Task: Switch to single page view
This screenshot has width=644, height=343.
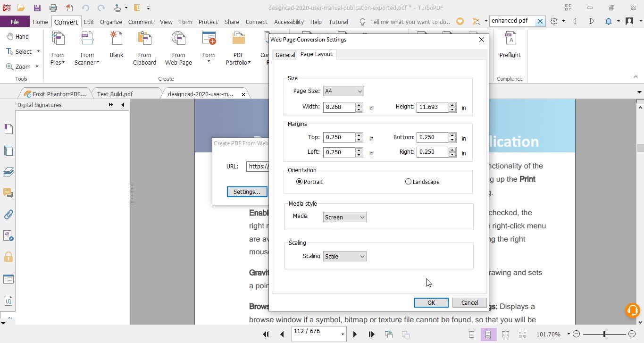Action: (x=472, y=334)
